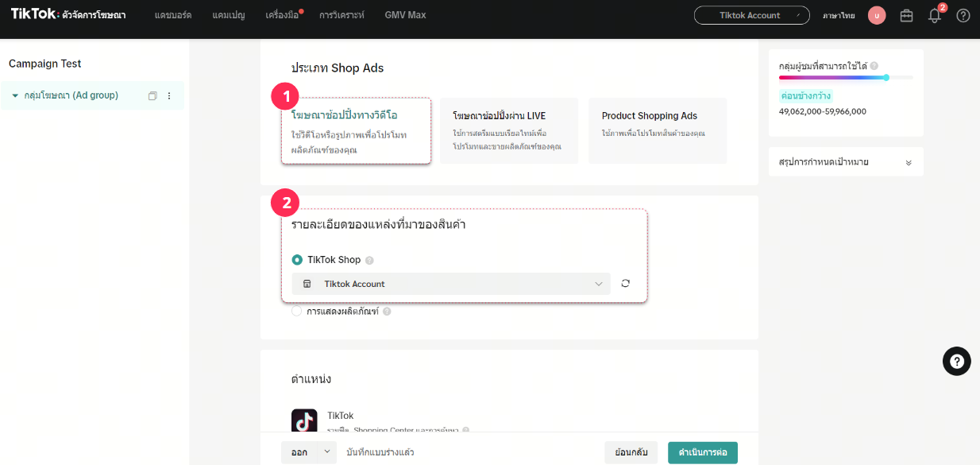
Task: Select the การแสดงผลิตภัณฑ์ radio button
Action: point(297,312)
